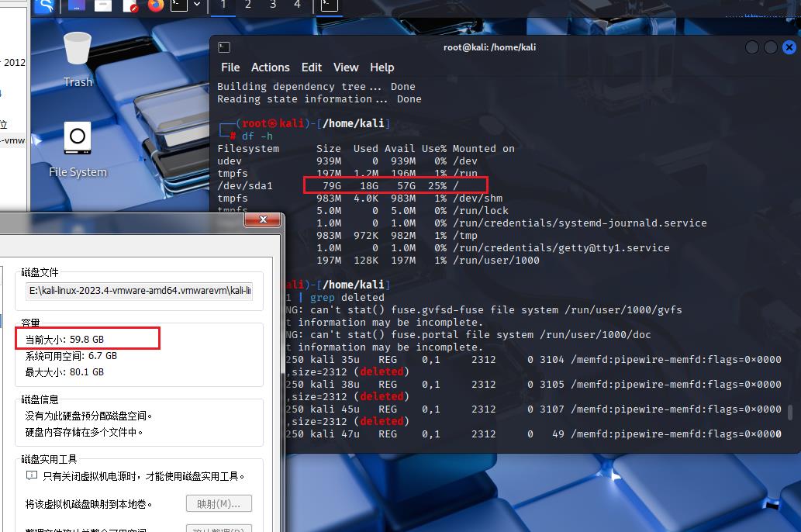
Task: Click the '/run/user/1000' mount entry
Action: [x=495, y=260]
